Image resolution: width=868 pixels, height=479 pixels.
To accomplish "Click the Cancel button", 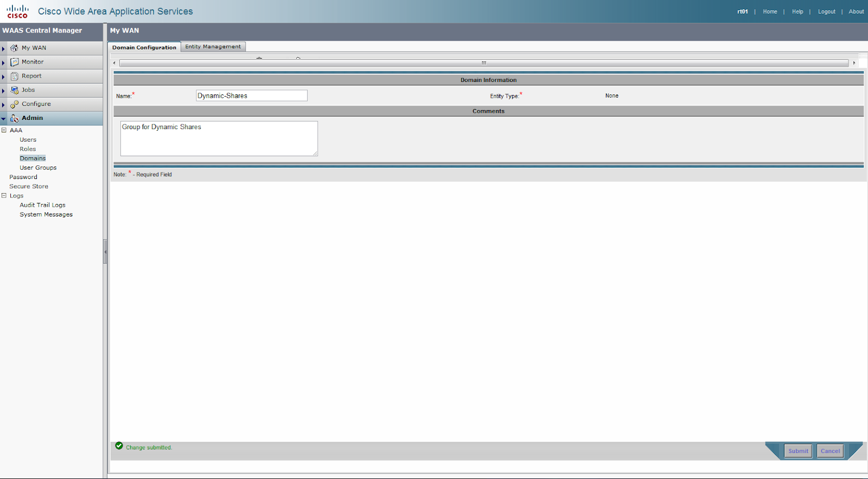I will 830,451.
